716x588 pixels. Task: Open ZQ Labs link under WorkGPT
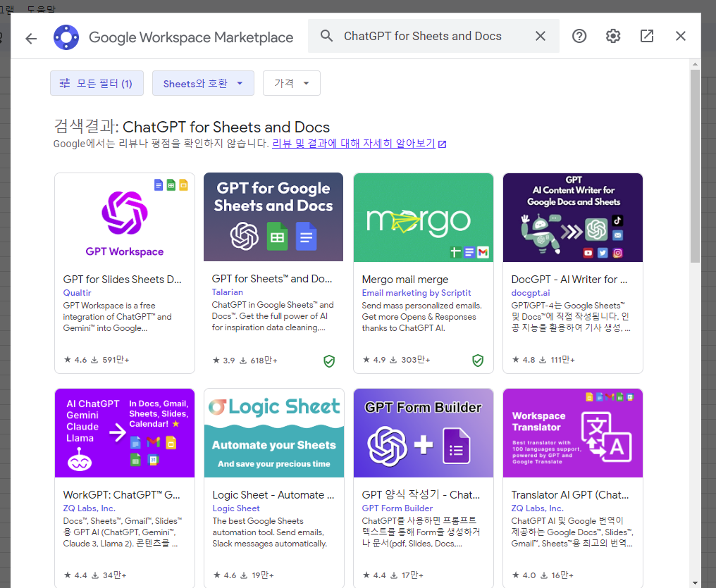[89, 508]
